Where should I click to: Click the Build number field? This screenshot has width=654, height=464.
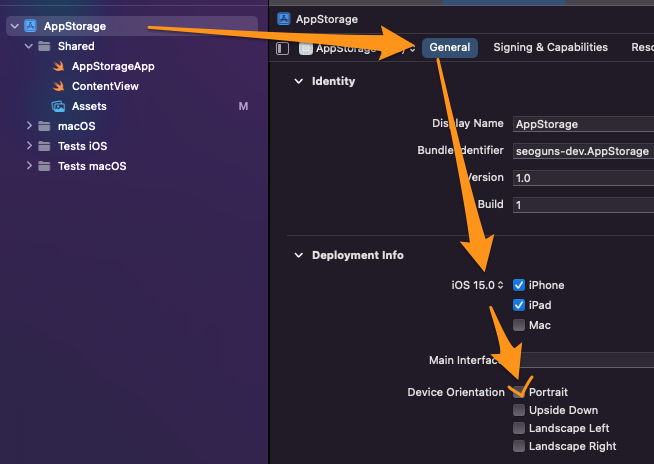tap(583, 205)
